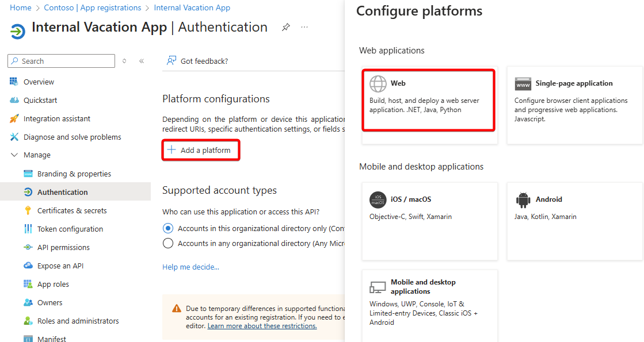Viewport: 644px width, 342px height.
Task: Choose the Web platform card
Action: 429,105
